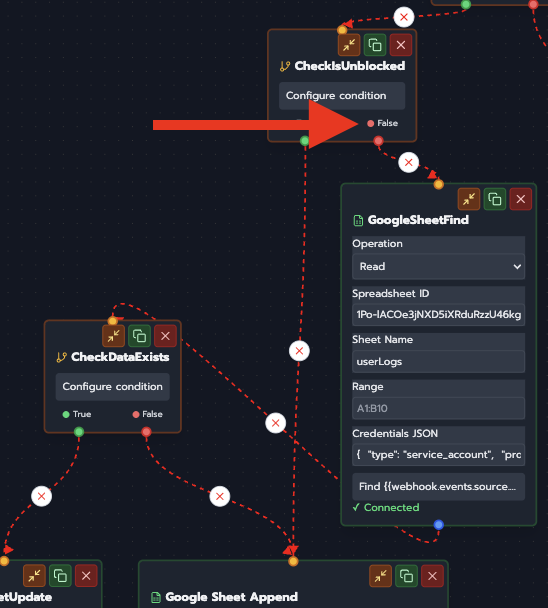Remove CheckDataExists True connection to etUpdate
The image size is (548, 608).
(x=41, y=496)
